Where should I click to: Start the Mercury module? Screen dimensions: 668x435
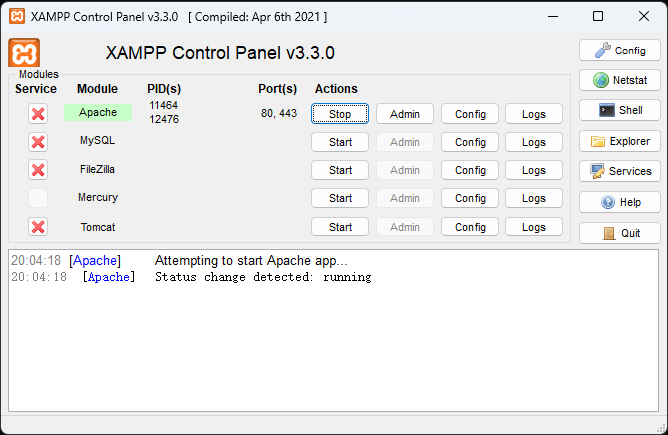point(340,198)
